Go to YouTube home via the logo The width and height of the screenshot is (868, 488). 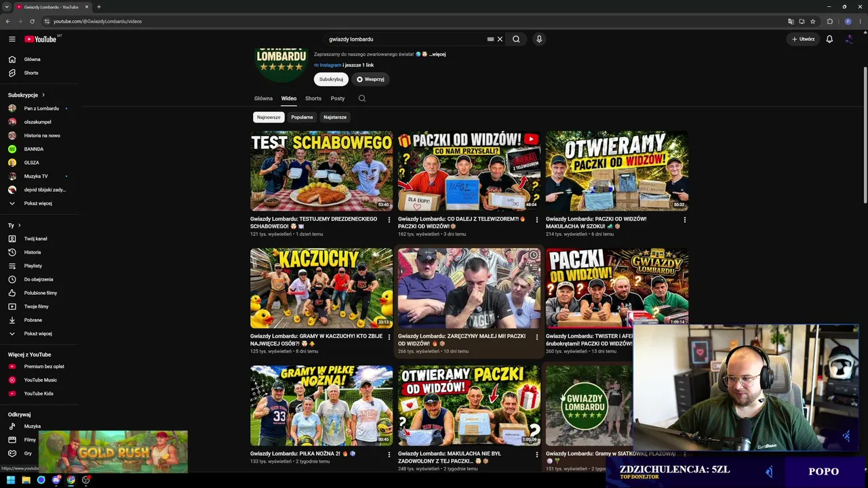click(x=41, y=39)
